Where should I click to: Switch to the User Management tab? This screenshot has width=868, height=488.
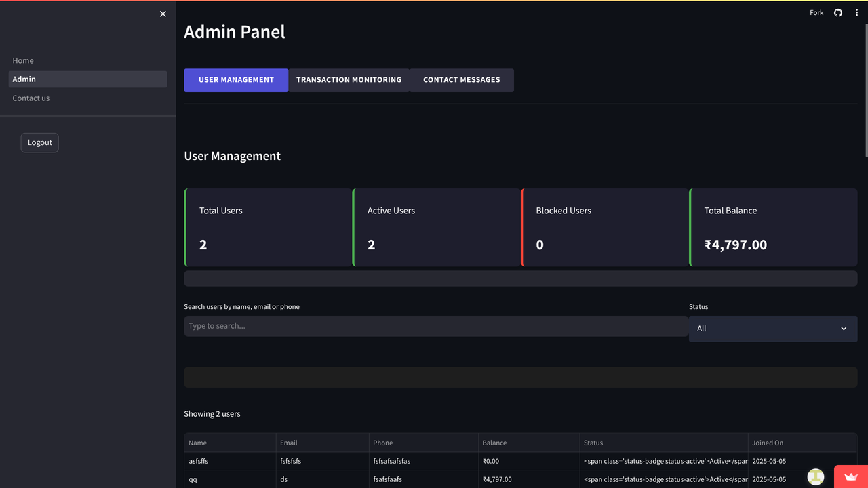point(236,80)
